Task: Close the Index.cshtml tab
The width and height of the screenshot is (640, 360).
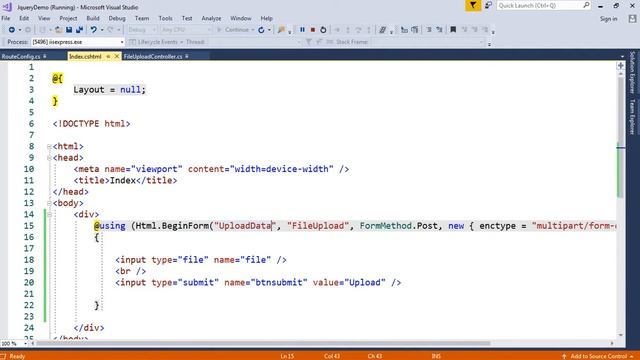Action: [116, 56]
